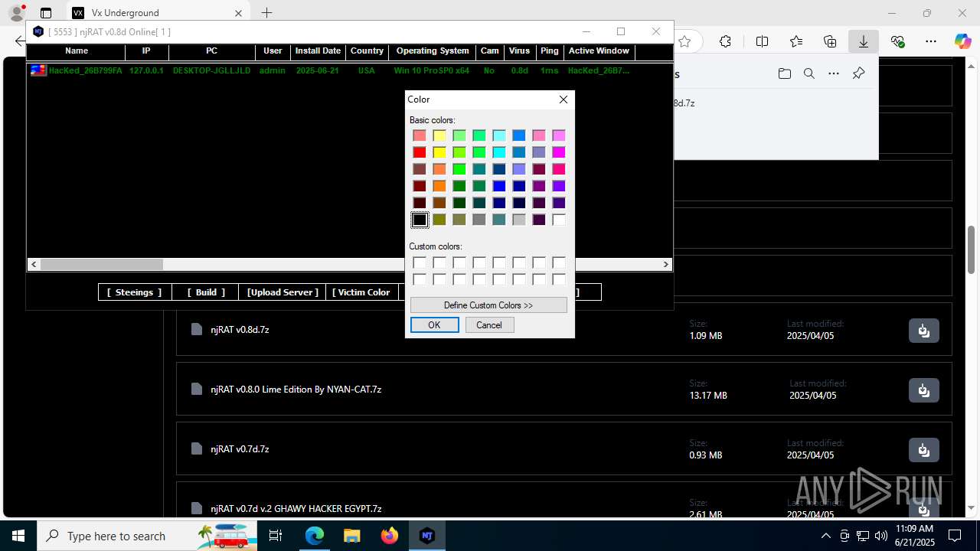The width and height of the screenshot is (980, 551).
Task: Open the njRAT v0.8d.7z file link
Action: pos(240,330)
